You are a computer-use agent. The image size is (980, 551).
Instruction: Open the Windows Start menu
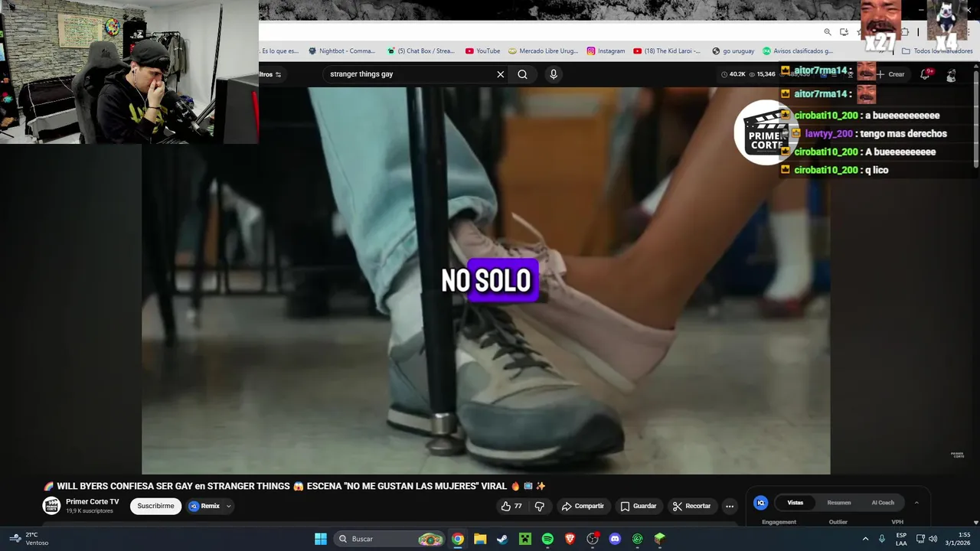click(x=321, y=539)
